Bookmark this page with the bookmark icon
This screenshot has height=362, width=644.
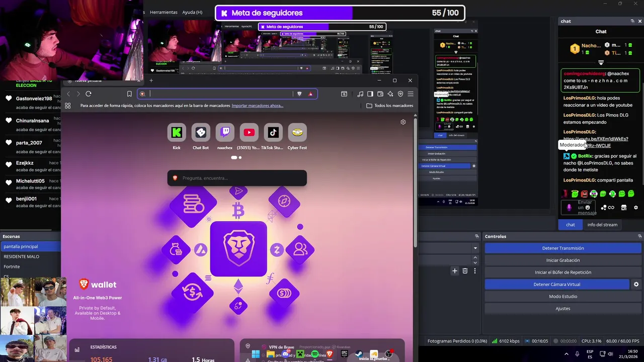(129, 94)
